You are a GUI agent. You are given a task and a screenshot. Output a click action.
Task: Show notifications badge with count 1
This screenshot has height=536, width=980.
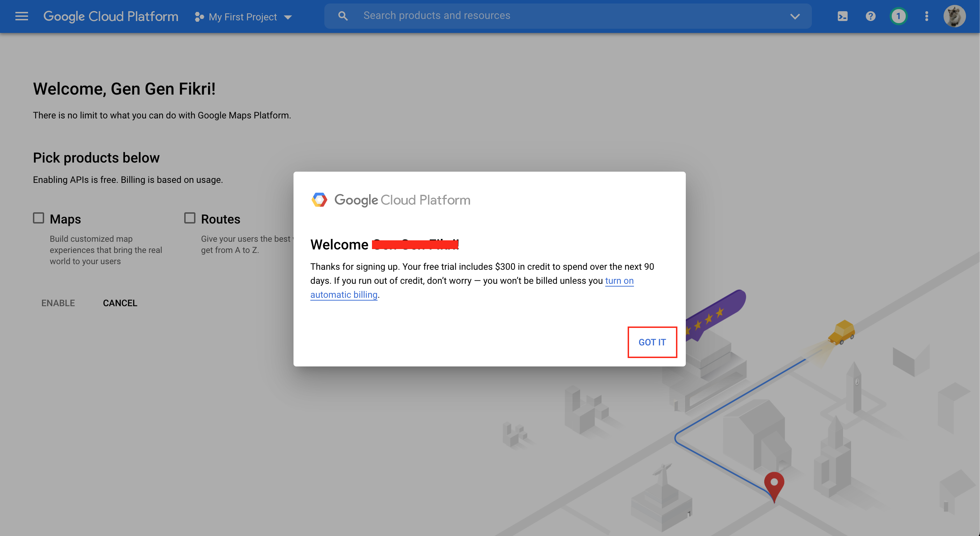899,16
